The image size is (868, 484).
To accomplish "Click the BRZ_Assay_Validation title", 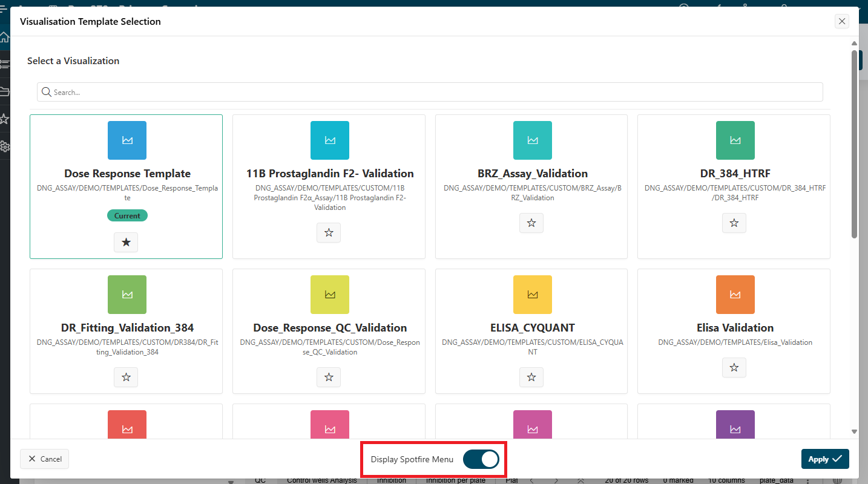I will coord(533,174).
